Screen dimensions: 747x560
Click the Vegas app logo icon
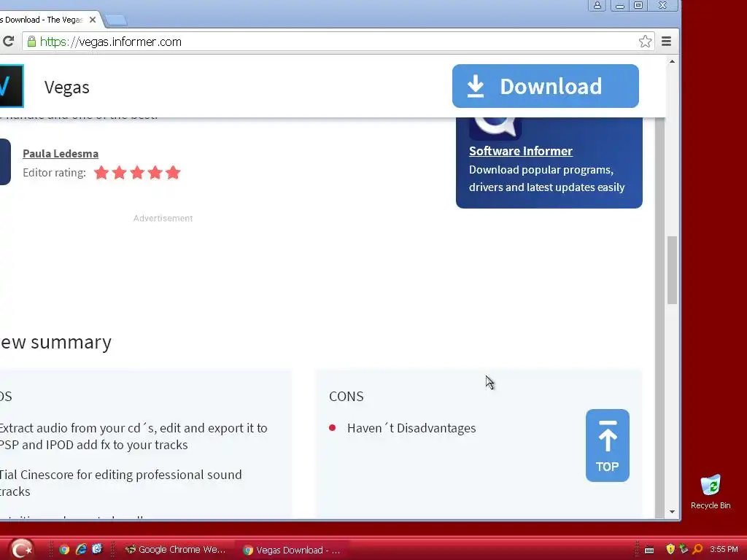(x=12, y=86)
